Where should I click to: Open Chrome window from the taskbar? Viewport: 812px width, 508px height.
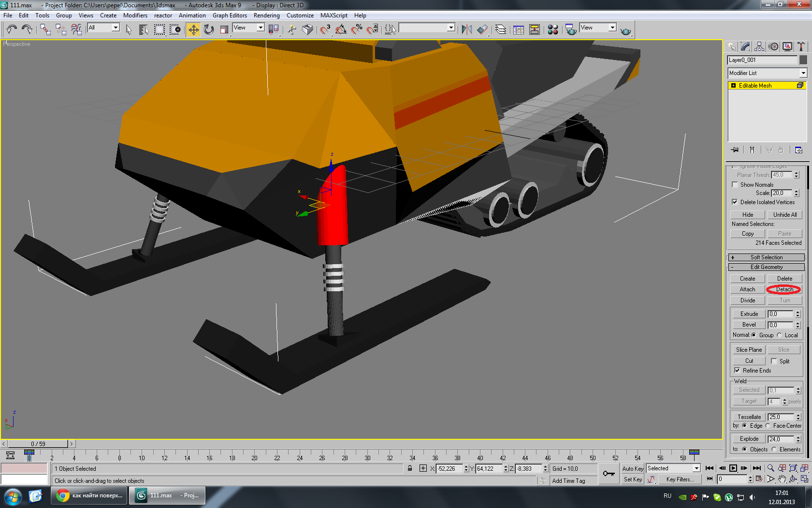(x=89, y=495)
